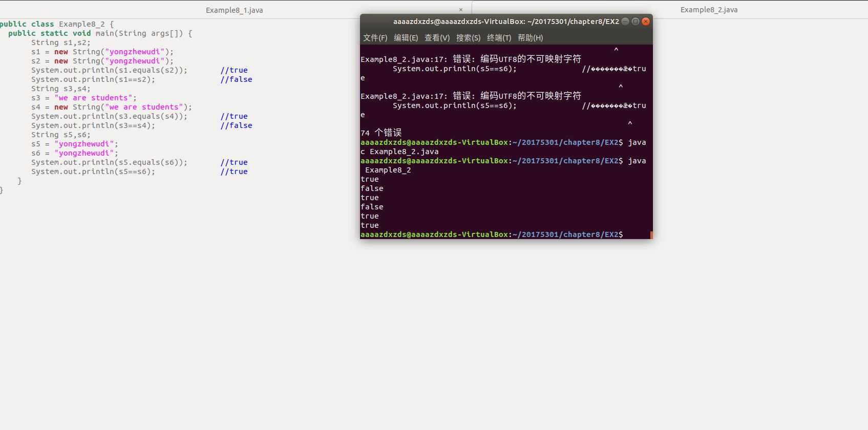The width and height of the screenshot is (868, 430).
Task: Open the terminal 文件(F) menu
Action: (375, 38)
